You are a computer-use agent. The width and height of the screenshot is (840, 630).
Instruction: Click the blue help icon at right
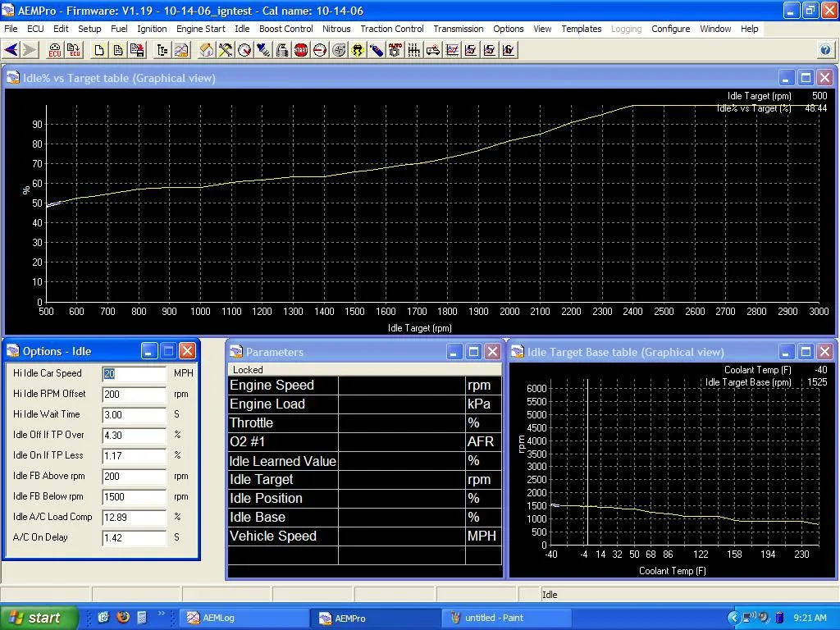pyautogui.click(x=825, y=50)
